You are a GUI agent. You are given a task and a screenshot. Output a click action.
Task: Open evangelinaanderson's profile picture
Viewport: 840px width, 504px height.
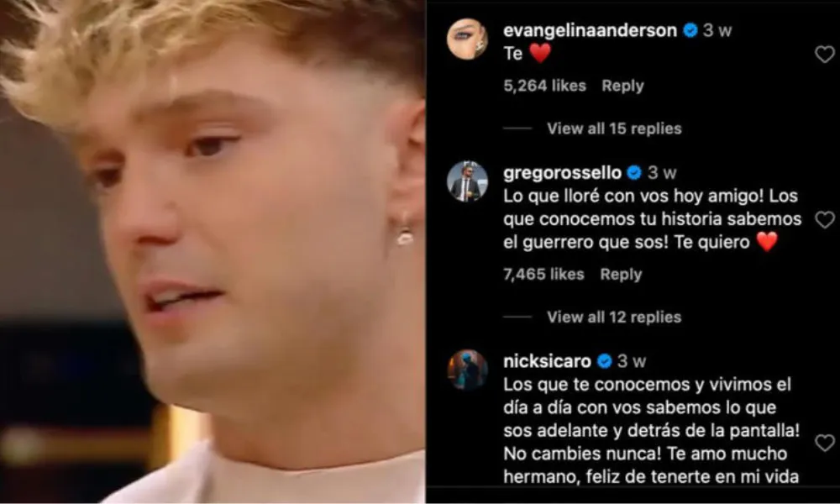tap(467, 39)
